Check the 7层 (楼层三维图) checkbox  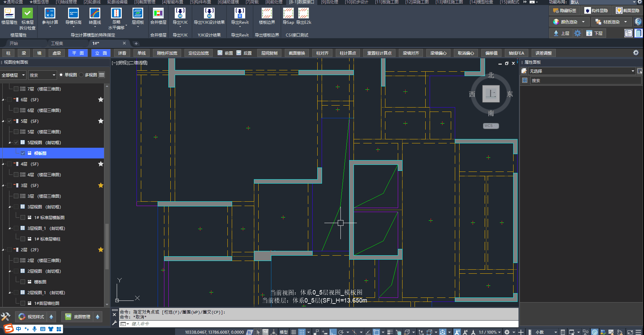point(16,89)
